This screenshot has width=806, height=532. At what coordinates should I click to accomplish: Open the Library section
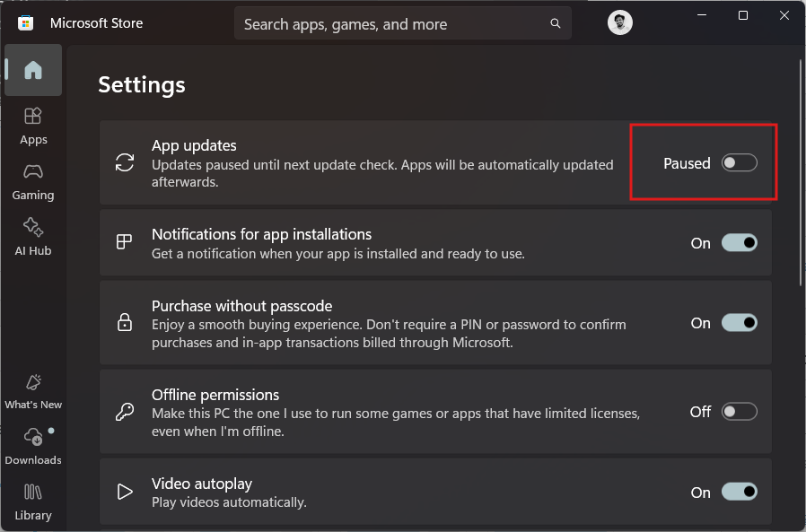33,500
